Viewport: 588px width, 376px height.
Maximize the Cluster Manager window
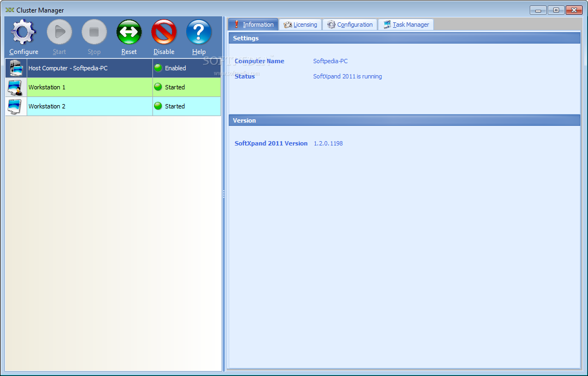point(556,10)
